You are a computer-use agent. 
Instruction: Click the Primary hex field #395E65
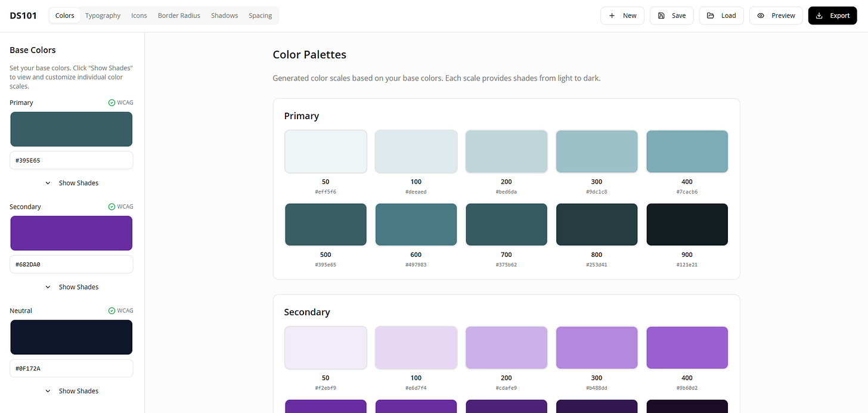click(x=72, y=160)
